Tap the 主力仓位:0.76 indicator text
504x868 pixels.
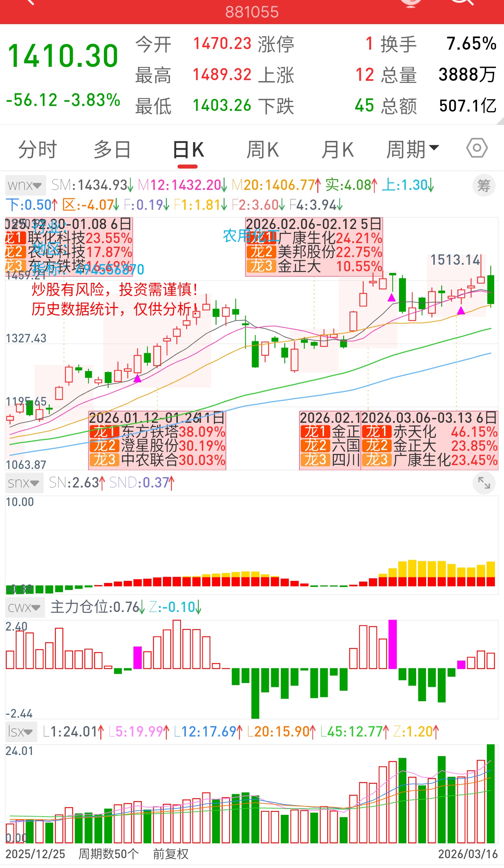(98, 607)
